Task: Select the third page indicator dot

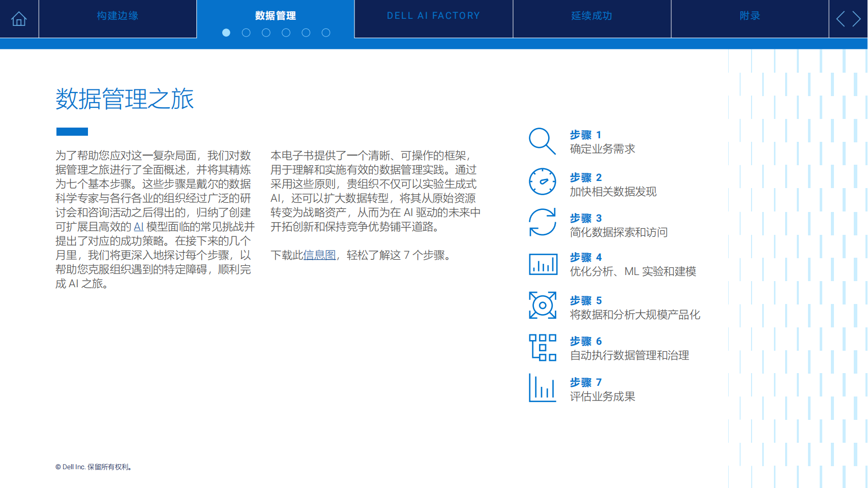Action: coord(266,33)
